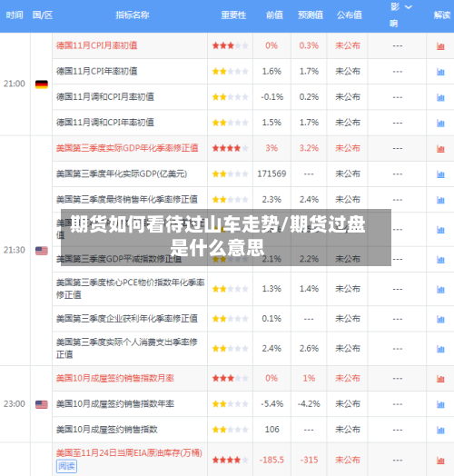Click the 公布值 column header

click(x=349, y=15)
